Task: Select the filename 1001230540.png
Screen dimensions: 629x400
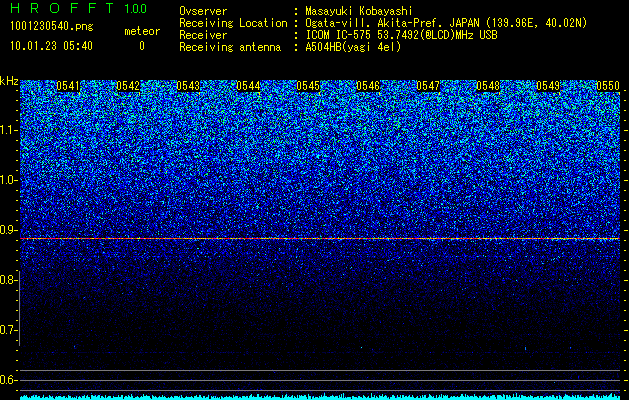Action: pos(52,26)
